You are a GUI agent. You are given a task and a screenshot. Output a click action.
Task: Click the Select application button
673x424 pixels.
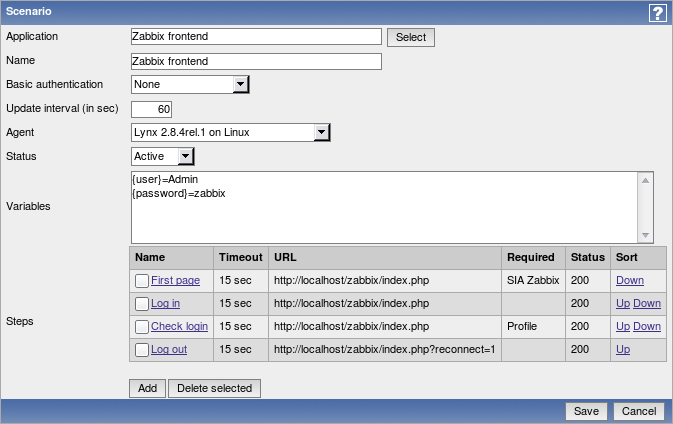coord(411,37)
